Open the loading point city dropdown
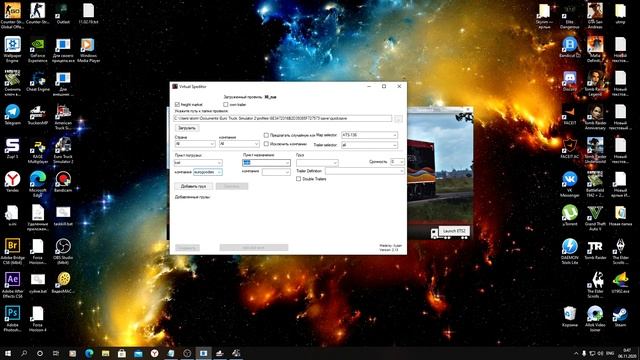640x360 pixels. (x=198, y=163)
